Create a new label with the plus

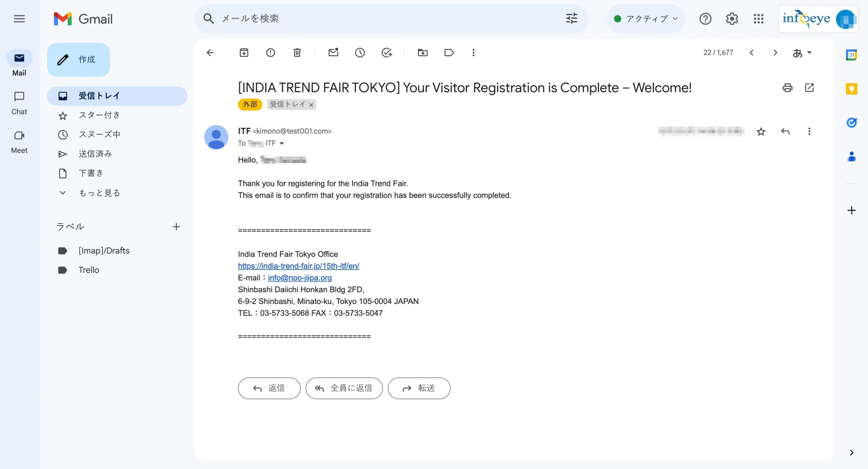click(176, 226)
